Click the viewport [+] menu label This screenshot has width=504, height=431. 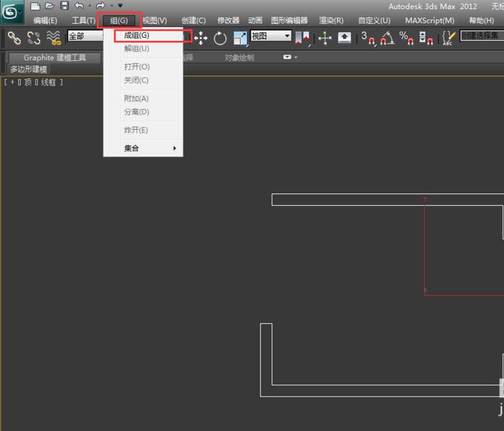12,82
